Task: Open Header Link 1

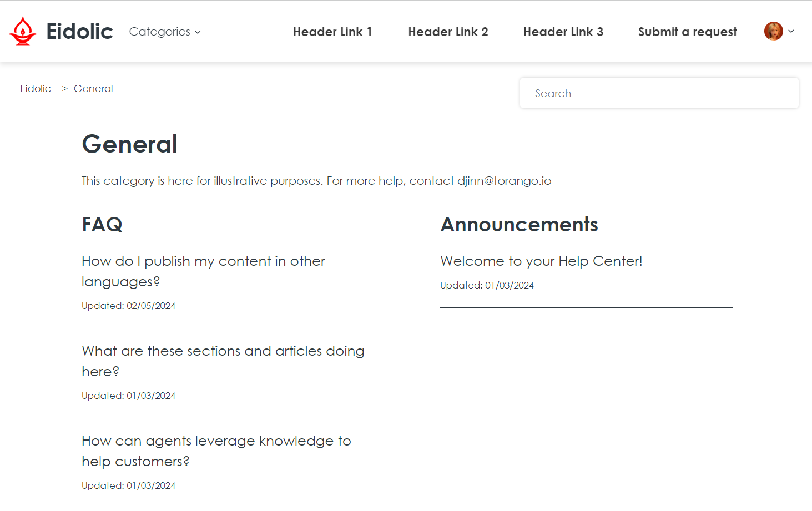Action: (332, 32)
